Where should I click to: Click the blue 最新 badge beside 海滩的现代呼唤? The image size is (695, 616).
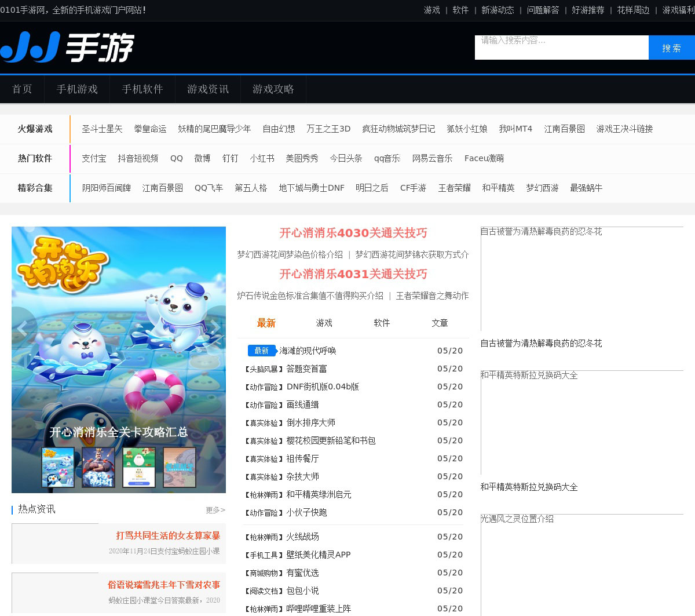[262, 351]
